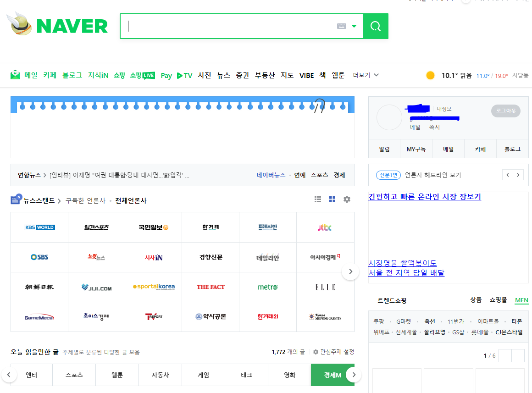This screenshot has height=393, width=532.
Task: Click the 신문1면 badge button
Action: pos(388,175)
